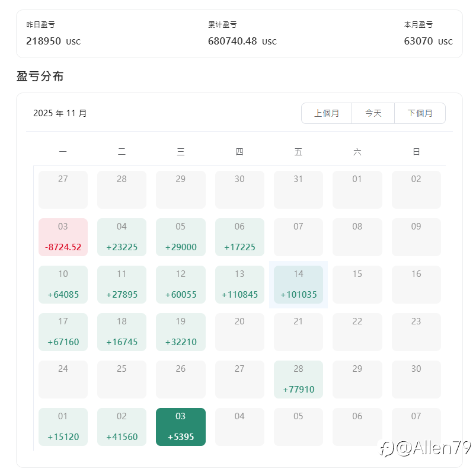Open day 18 cell with +16745

[122, 332]
